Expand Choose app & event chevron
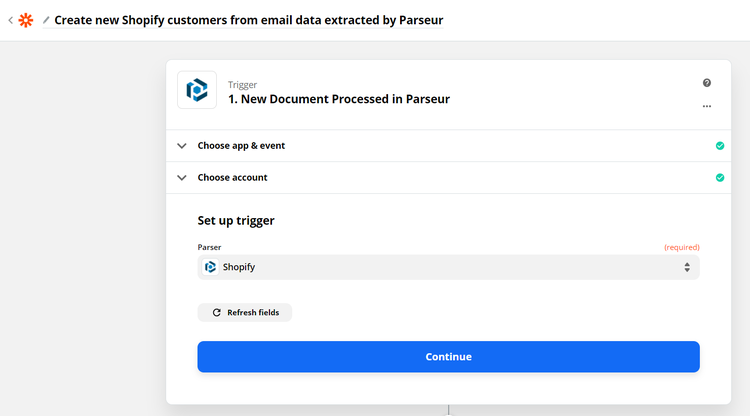750x416 pixels. [x=182, y=146]
